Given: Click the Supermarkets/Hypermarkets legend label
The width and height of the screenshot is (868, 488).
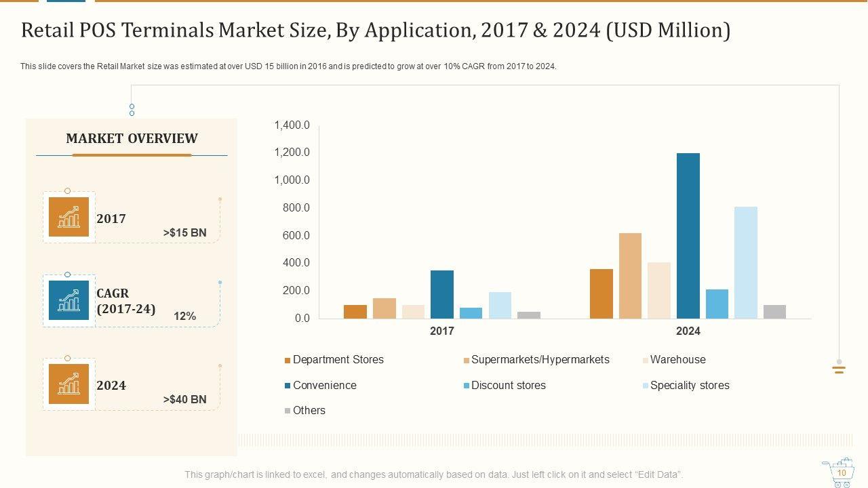Looking at the screenshot, I should [540, 360].
